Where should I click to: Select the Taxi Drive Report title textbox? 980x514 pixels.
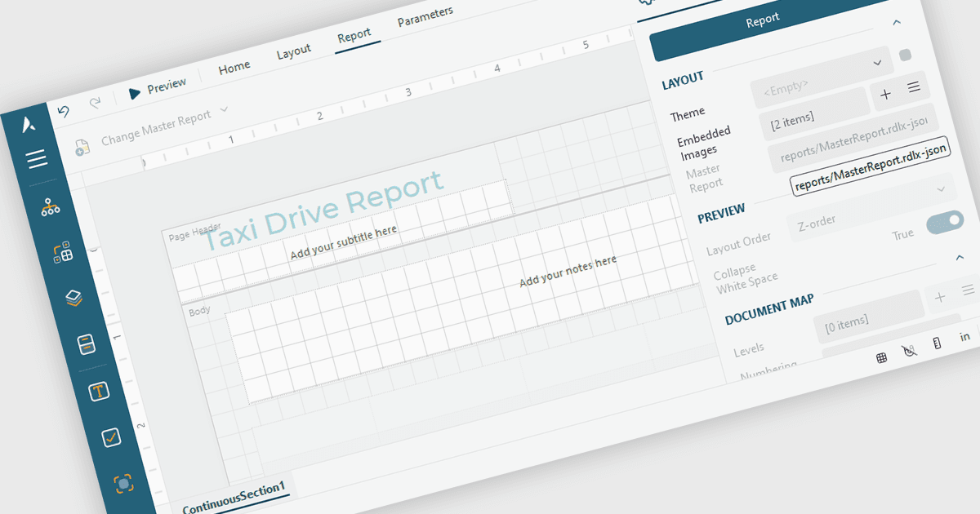coord(323,209)
